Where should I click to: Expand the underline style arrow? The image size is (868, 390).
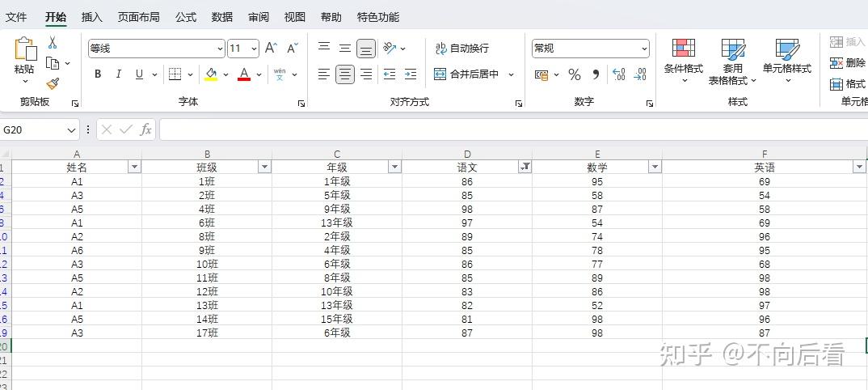(x=154, y=74)
